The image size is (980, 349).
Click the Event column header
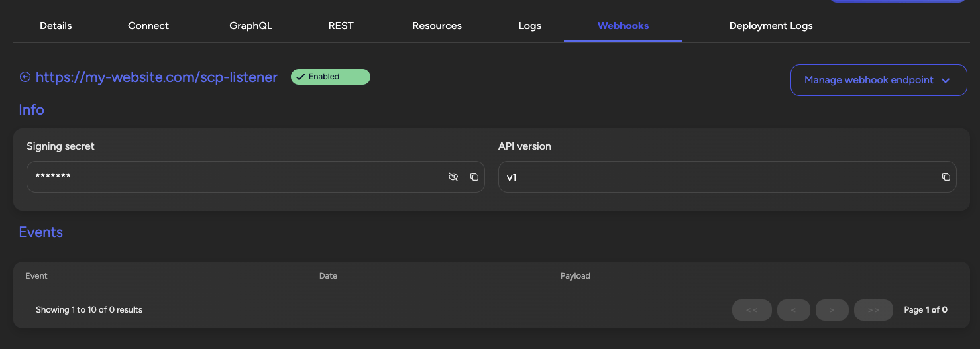tap(36, 276)
